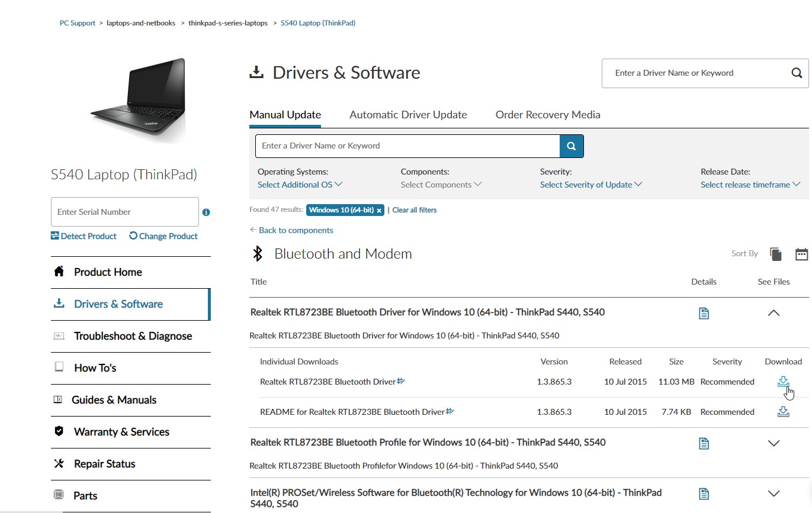Click the Bluetooth and Modem section icon
812x513 pixels.
[x=257, y=253]
